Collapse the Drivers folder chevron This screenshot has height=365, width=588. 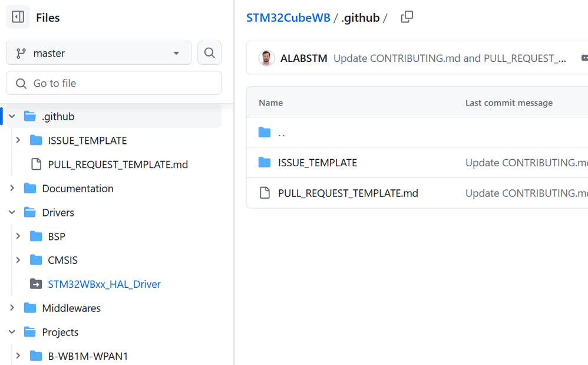tap(12, 212)
